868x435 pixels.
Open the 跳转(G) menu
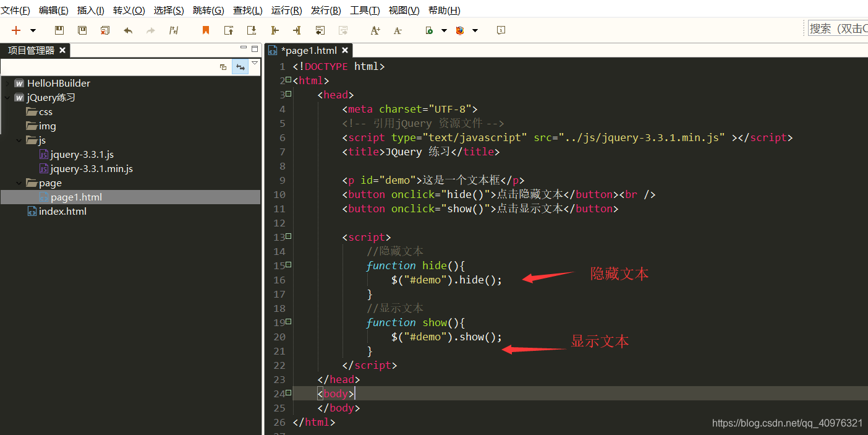[208, 11]
